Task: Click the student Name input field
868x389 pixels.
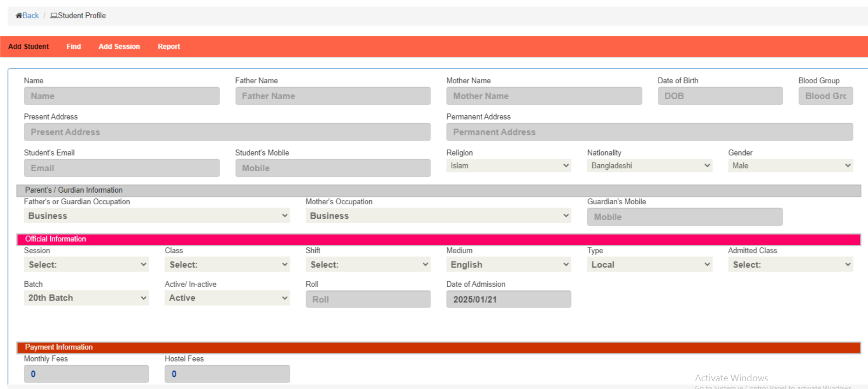Action: click(x=122, y=96)
